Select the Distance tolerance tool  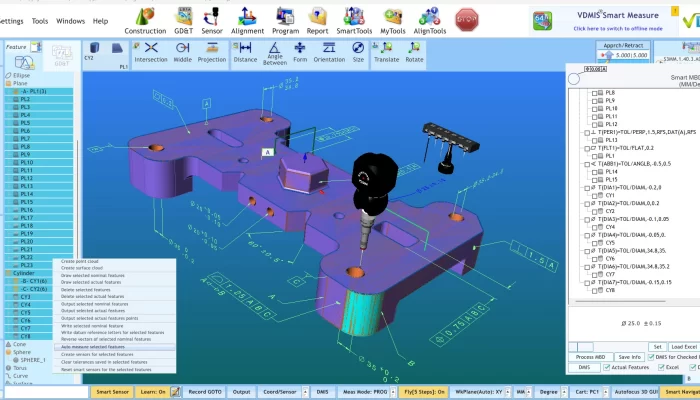pyautogui.click(x=245, y=53)
